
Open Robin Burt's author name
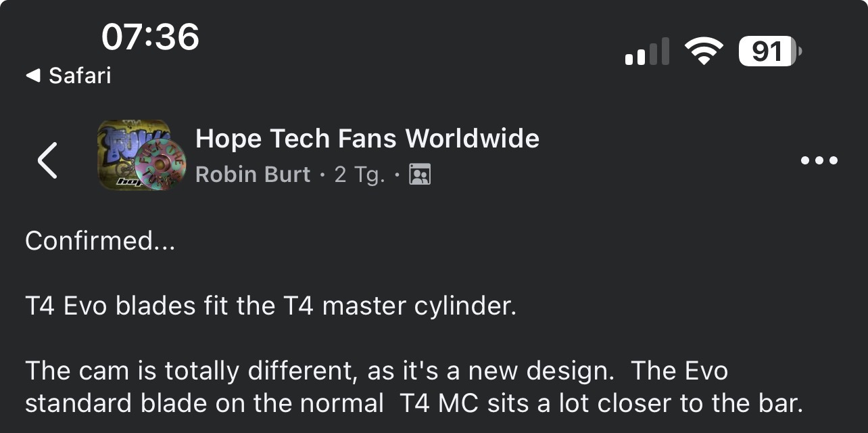coord(253,175)
